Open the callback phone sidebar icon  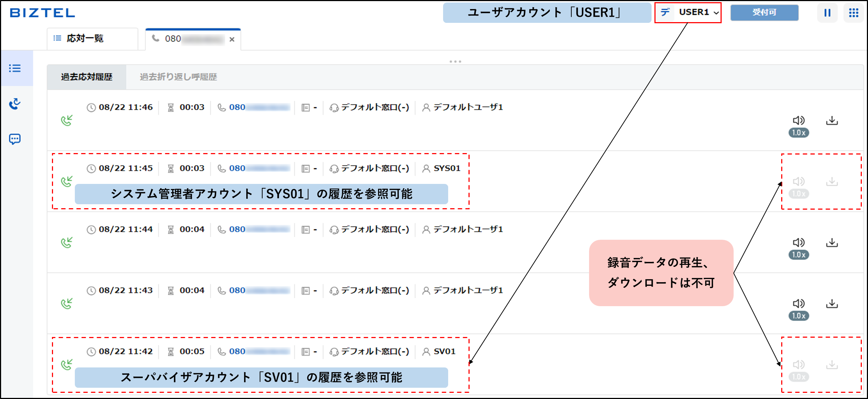coord(15,104)
